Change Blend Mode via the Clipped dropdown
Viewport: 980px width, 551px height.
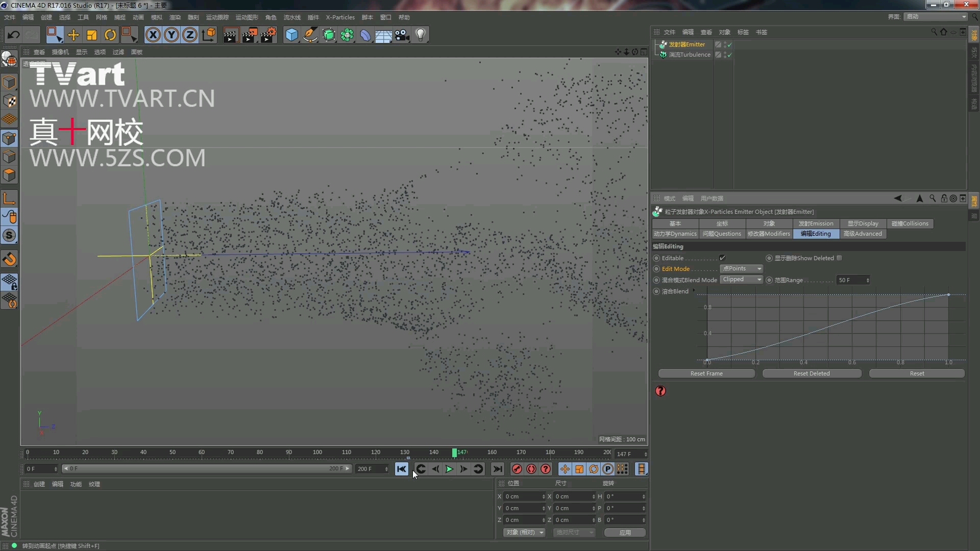(x=741, y=280)
